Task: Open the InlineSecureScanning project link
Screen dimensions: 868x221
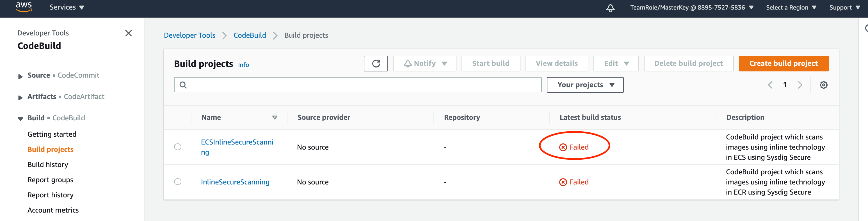Action: (235, 182)
